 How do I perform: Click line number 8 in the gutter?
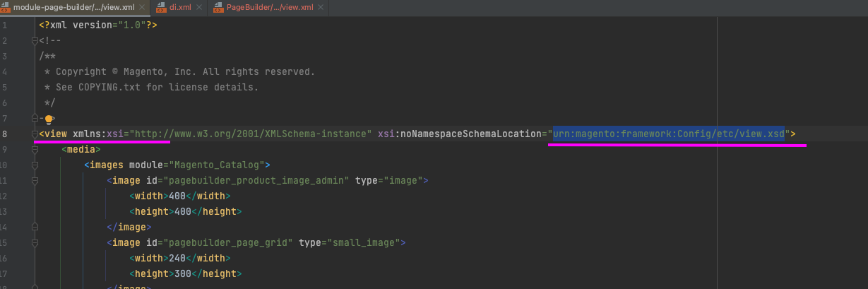(x=5, y=134)
